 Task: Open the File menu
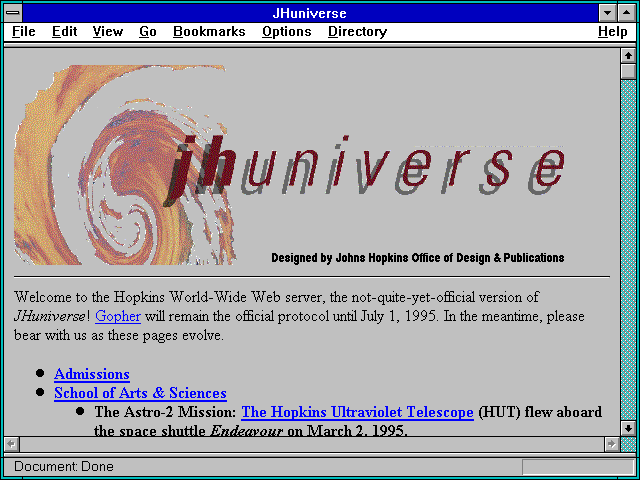click(24, 31)
